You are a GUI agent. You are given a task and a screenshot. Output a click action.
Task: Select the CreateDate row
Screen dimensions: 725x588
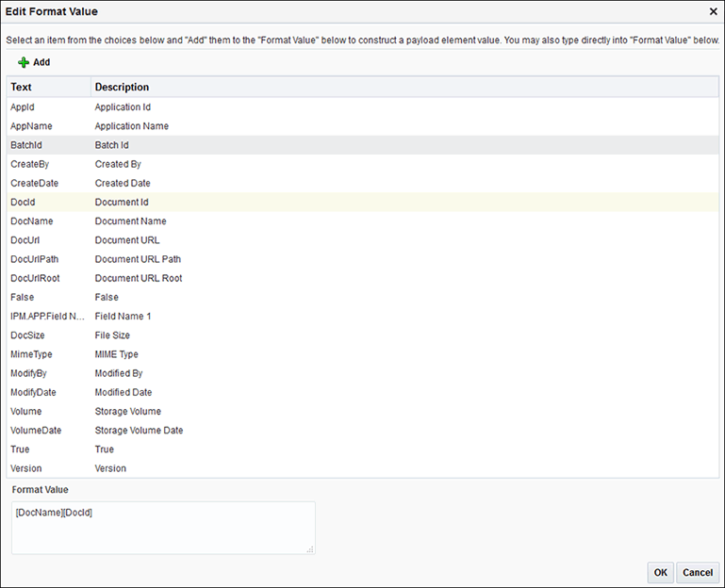click(x=362, y=183)
